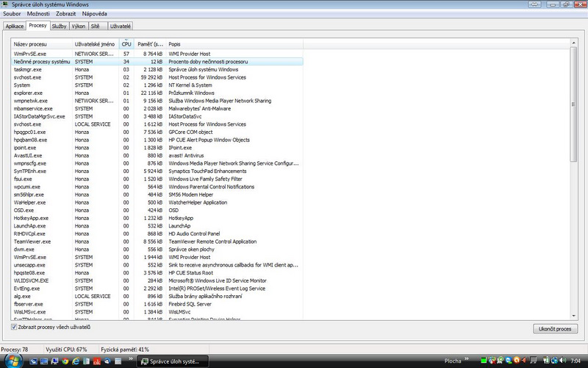Switch to the Aplikace tab
This screenshot has width=588, height=368.
pos(15,26)
